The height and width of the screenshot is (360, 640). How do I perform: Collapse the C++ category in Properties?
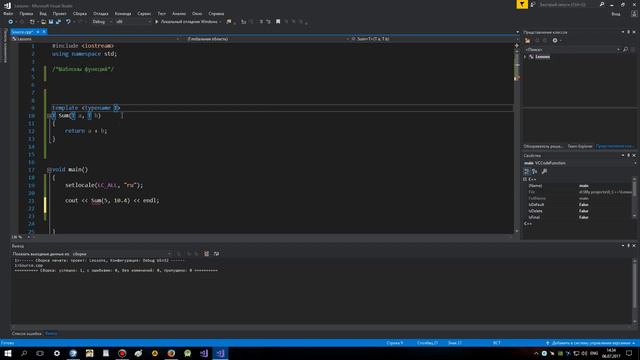[x=525, y=179]
